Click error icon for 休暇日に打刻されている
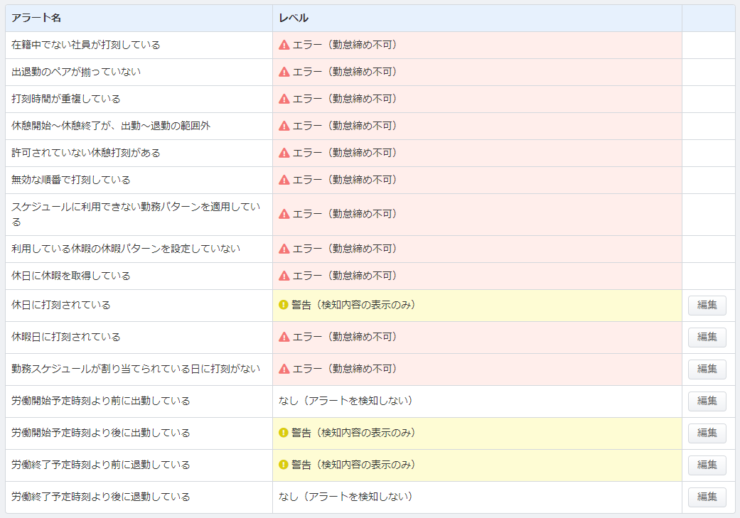The image size is (740, 518). click(284, 337)
